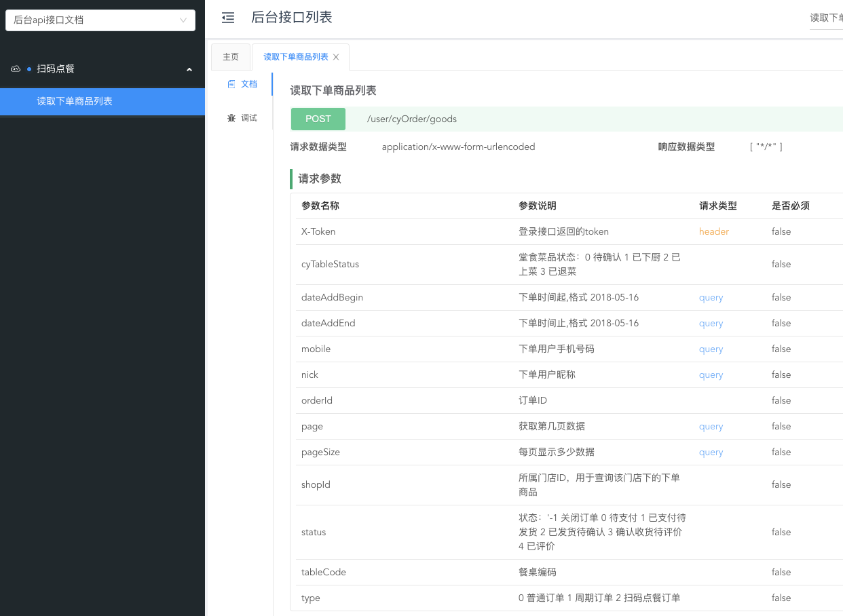Screen dimensions: 843x616
Task: Click the nick parameter name
Action: click(310, 375)
